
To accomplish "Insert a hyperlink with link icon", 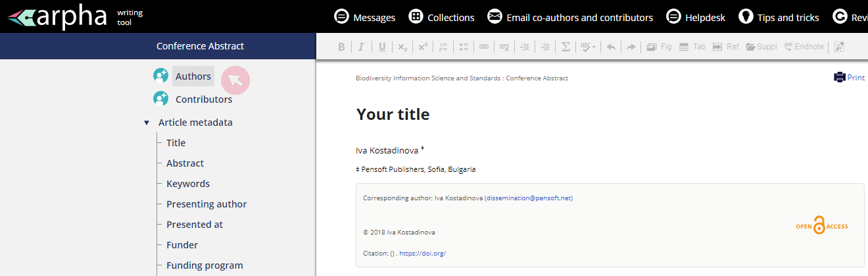I will pos(484,47).
